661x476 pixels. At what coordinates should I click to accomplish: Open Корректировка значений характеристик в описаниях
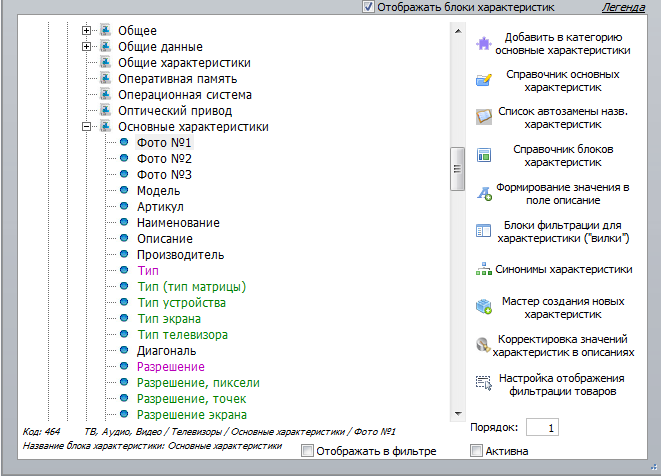563,346
